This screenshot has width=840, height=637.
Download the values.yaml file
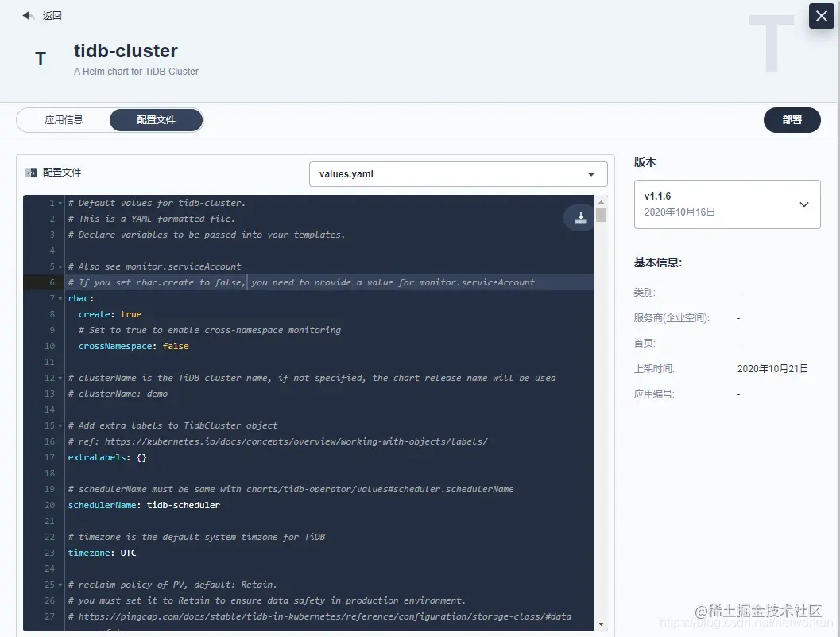tap(580, 218)
